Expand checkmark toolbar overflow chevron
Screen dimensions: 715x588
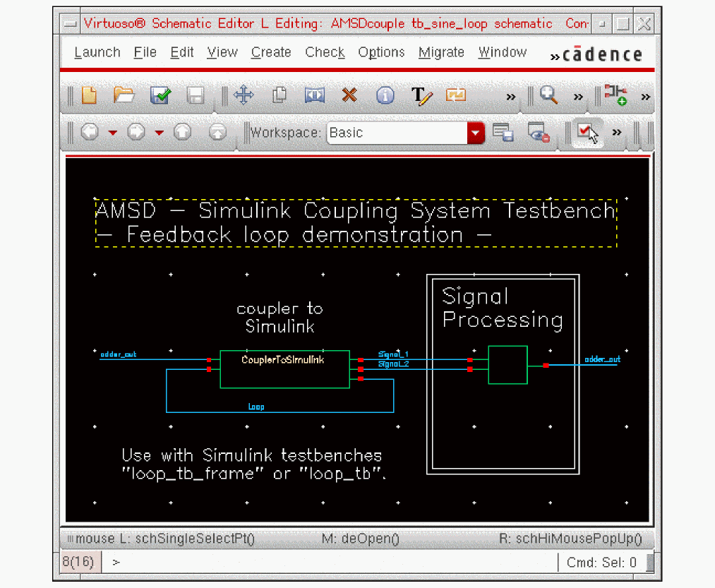point(616,132)
